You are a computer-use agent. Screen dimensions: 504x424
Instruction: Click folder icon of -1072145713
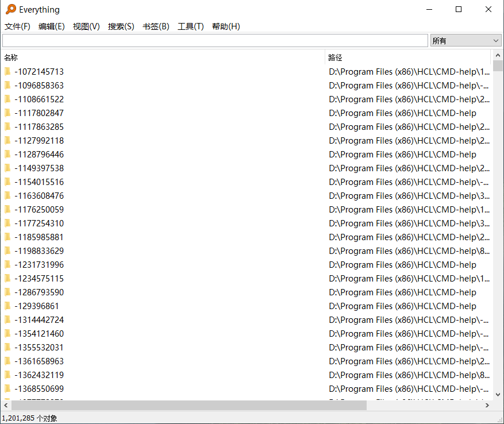7,71
